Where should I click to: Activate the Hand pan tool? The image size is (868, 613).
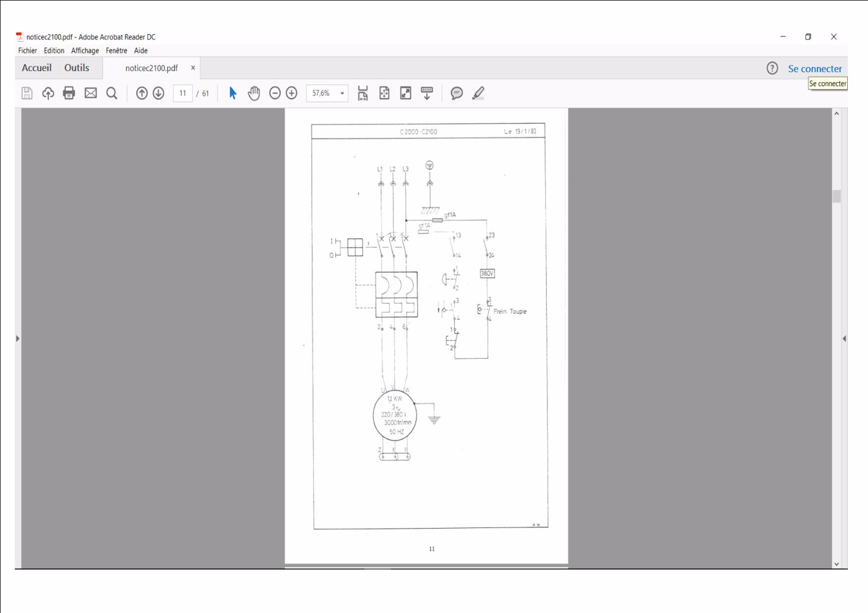tap(254, 93)
